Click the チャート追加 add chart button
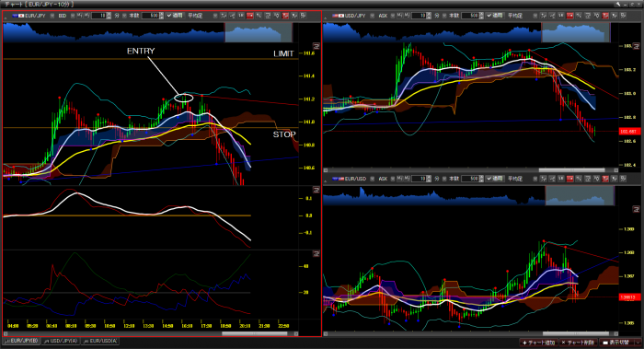 pos(538,343)
